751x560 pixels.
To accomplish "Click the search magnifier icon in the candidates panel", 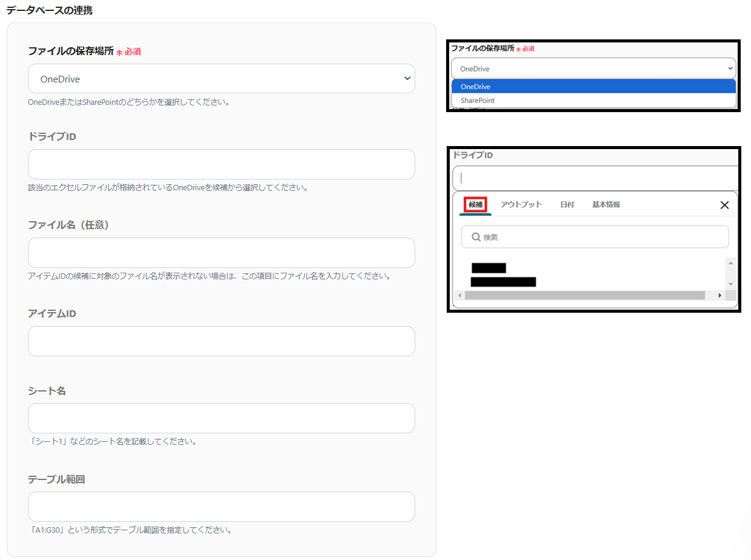I will [x=476, y=236].
